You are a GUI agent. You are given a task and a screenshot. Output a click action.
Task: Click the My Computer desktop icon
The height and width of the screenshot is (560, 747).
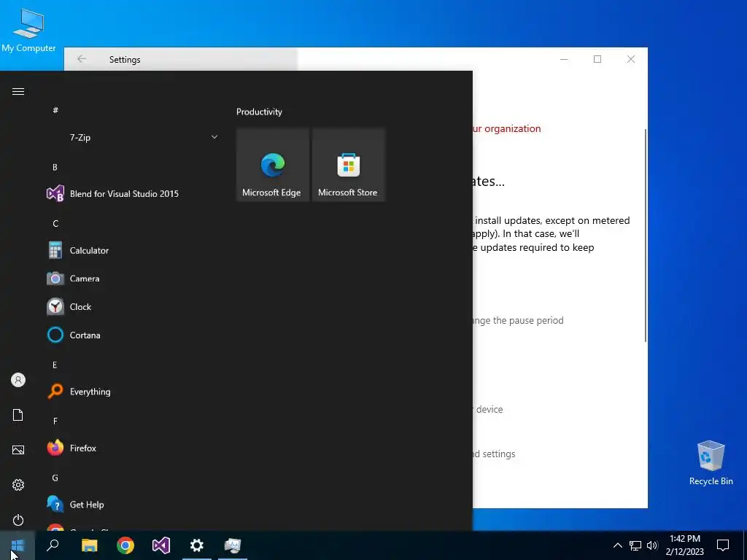[28, 30]
